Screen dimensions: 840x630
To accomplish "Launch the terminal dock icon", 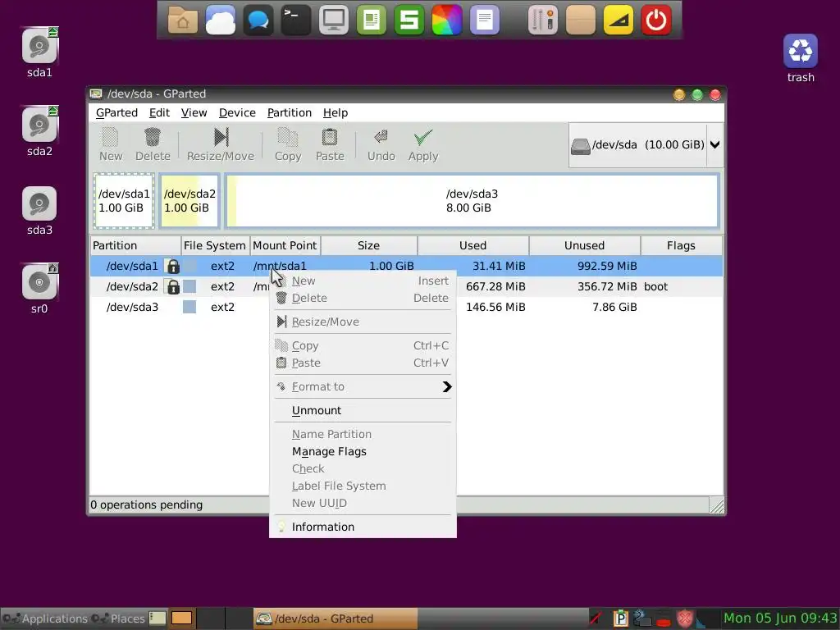I will 295,21.
